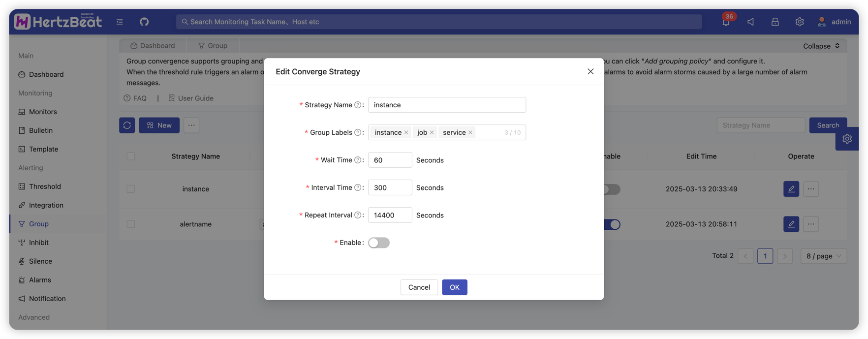Click the notification bell with 36 badge
The width and height of the screenshot is (868, 339).
point(726,22)
